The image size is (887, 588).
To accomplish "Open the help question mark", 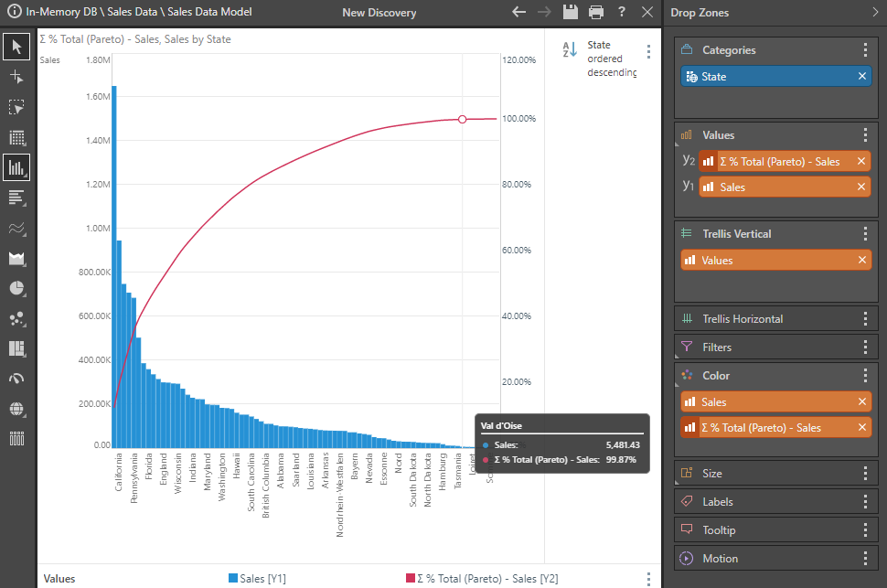I will (622, 12).
